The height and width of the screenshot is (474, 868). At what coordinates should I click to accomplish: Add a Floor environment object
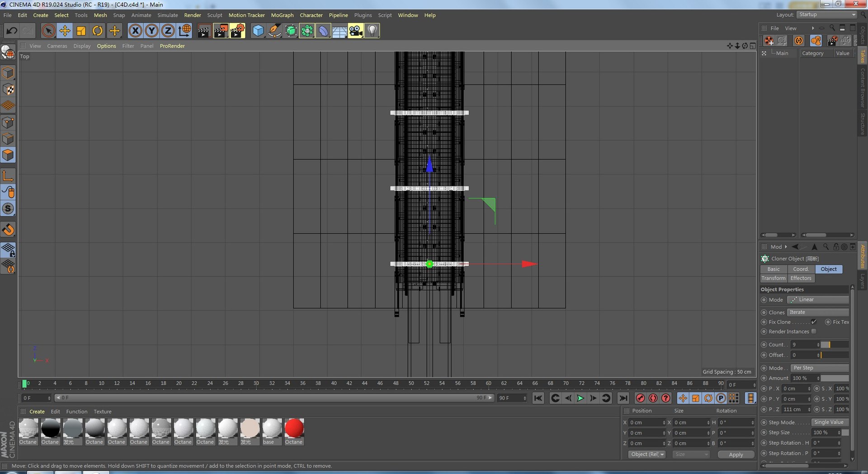pyautogui.click(x=340, y=31)
